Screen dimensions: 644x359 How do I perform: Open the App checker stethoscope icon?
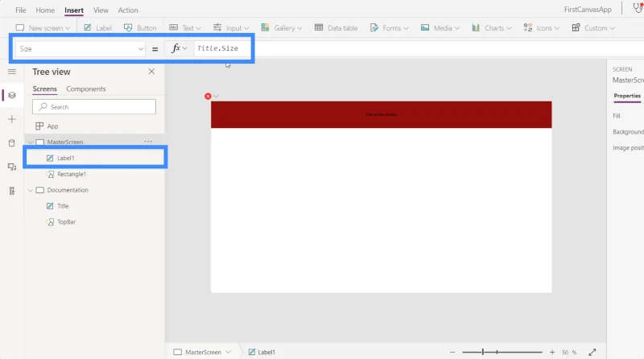[x=638, y=8]
